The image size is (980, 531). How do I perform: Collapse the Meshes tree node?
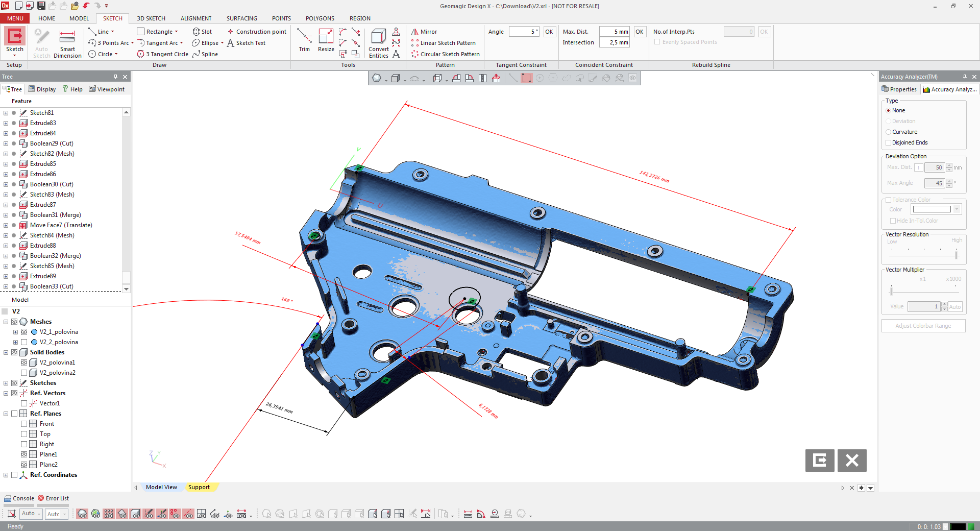(x=6, y=322)
